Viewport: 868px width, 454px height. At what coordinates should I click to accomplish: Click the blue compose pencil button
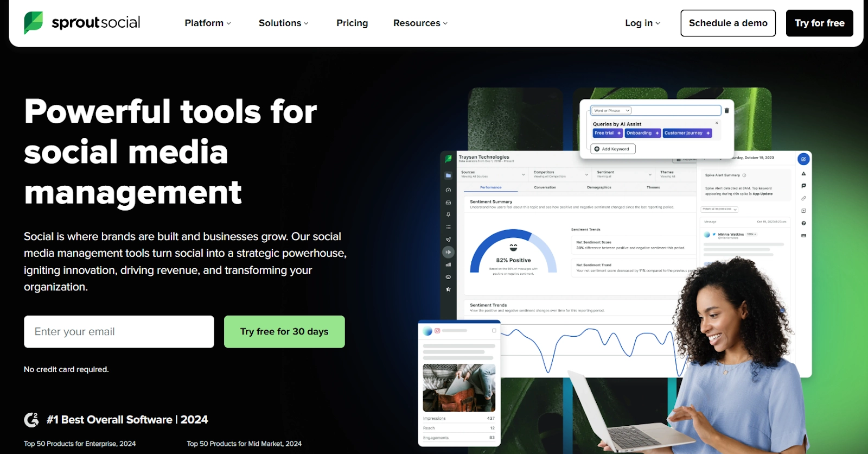tap(803, 159)
